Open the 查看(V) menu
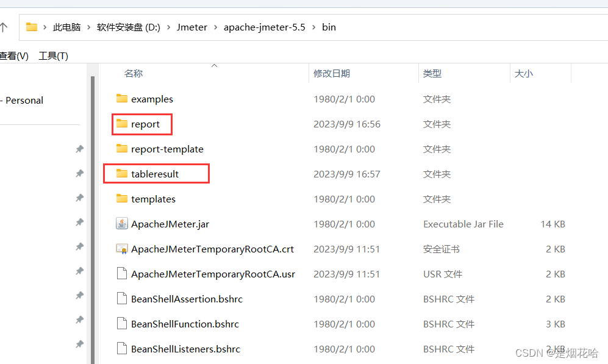This screenshot has height=364, width=608. point(12,55)
